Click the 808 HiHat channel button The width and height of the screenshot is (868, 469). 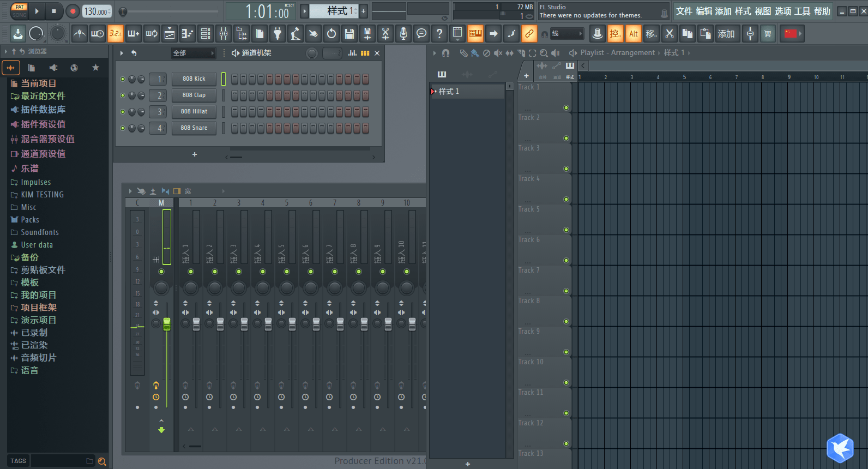pyautogui.click(x=194, y=112)
